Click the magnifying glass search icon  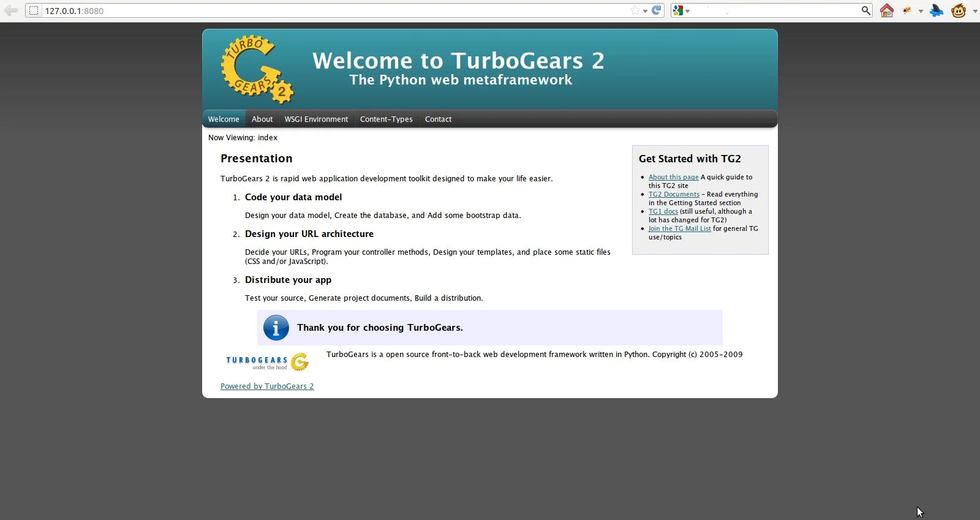(x=865, y=10)
